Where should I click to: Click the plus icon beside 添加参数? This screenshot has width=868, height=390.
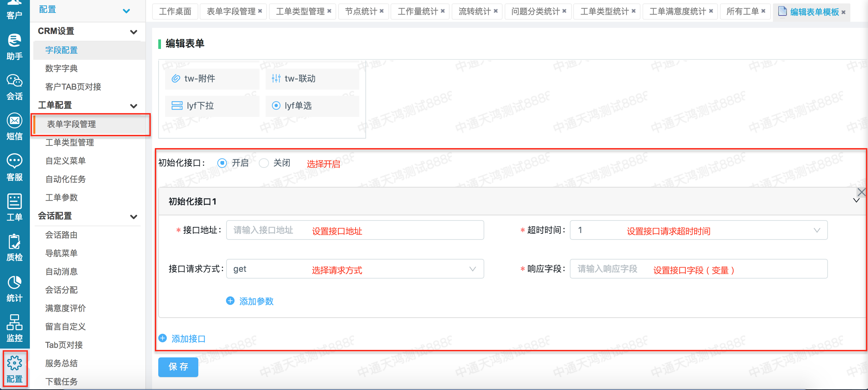click(x=230, y=301)
